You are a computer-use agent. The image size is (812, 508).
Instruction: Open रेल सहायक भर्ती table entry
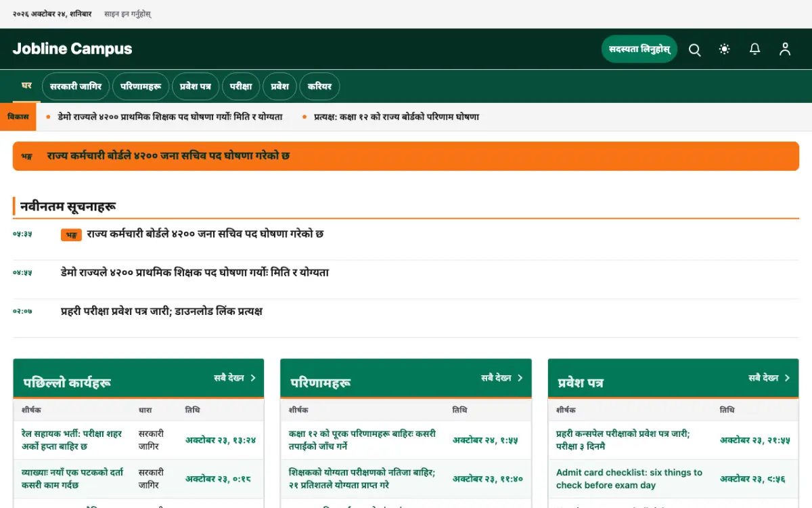[72, 440]
